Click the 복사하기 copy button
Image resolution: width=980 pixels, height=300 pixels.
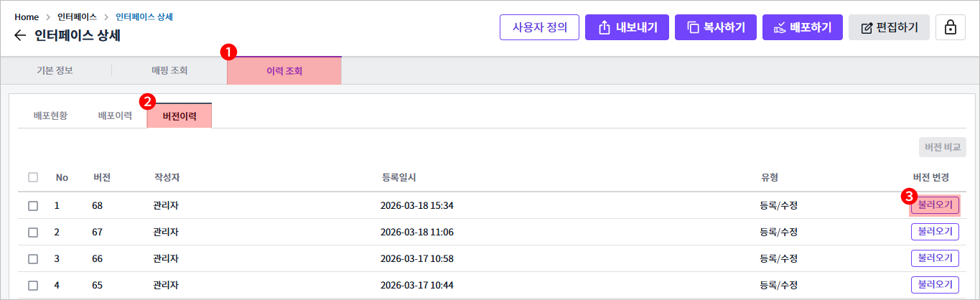pyautogui.click(x=716, y=27)
